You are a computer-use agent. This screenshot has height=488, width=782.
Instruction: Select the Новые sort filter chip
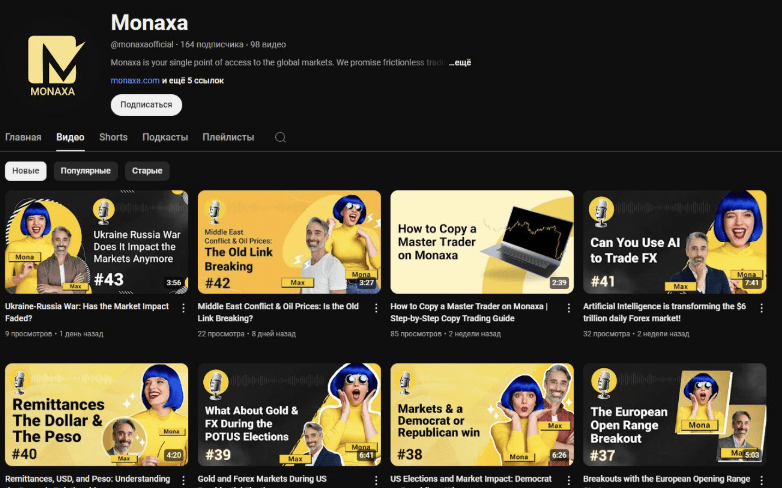pyautogui.click(x=25, y=171)
